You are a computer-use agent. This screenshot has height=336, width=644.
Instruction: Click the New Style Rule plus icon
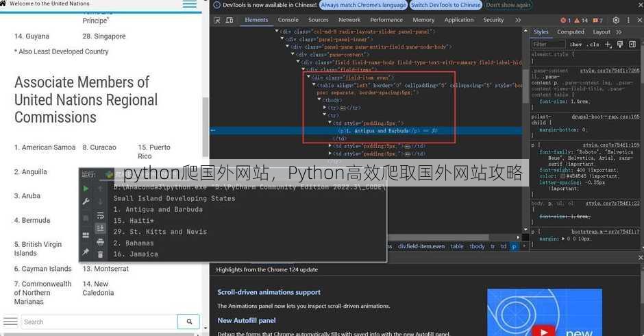tap(608, 44)
